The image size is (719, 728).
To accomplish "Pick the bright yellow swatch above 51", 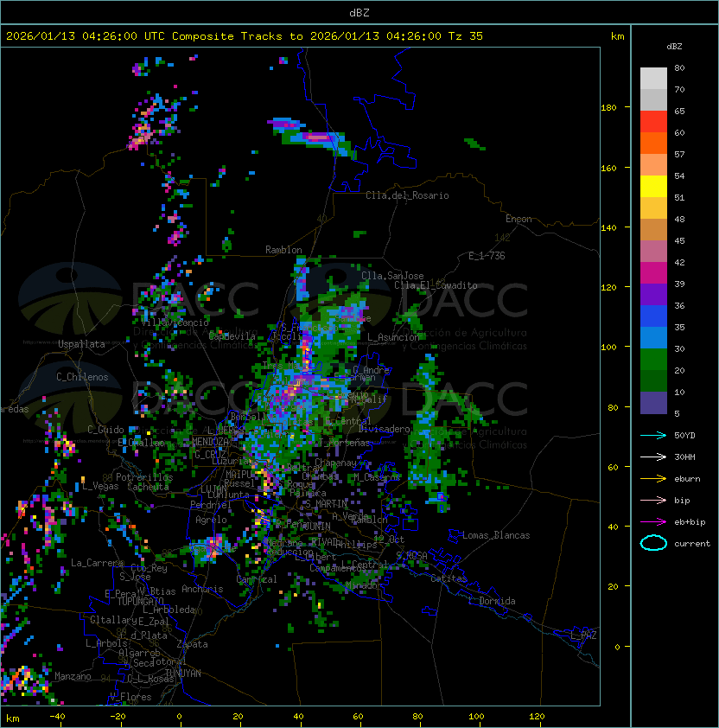I will coord(653,186).
